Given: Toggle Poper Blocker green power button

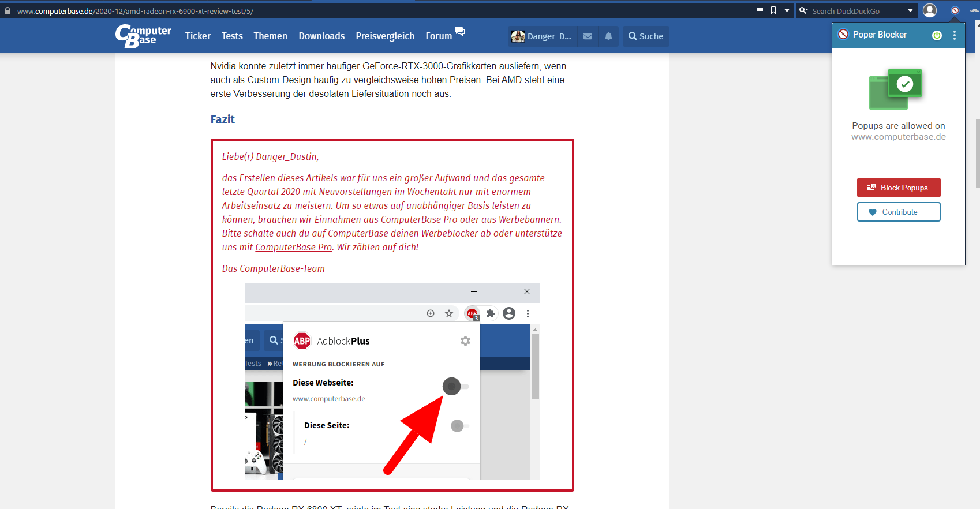Looking at the screenshot, I should point(937,35).
